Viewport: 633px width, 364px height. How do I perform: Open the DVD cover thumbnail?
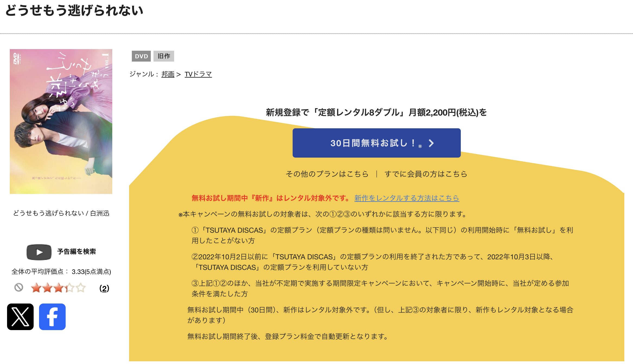click(x=61, y=122)
